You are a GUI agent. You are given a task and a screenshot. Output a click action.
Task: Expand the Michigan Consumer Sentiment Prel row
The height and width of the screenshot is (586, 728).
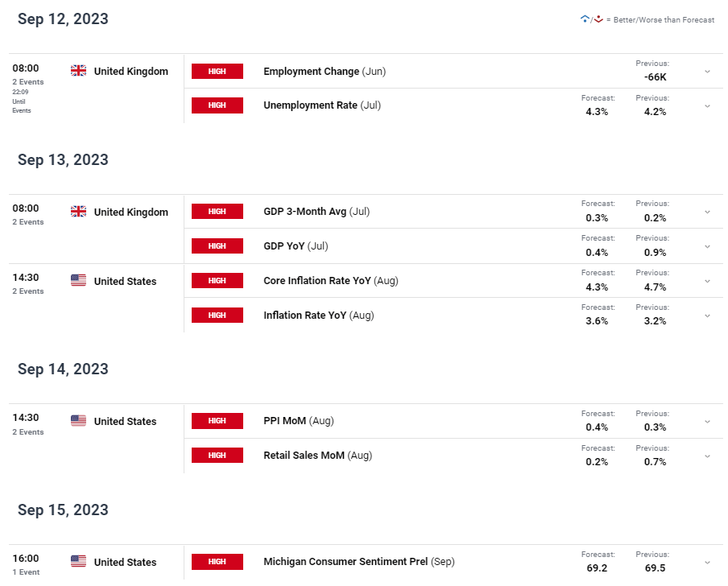[707, 563]
